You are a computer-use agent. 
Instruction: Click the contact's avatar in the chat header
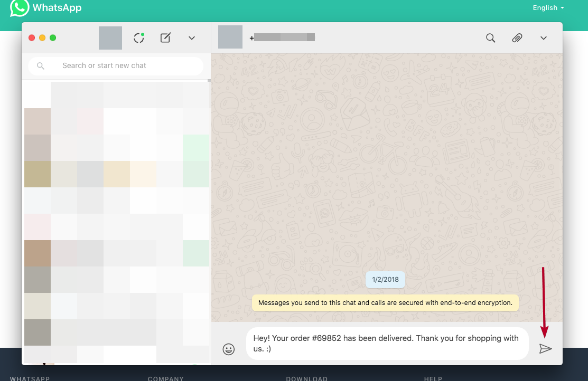230,37
